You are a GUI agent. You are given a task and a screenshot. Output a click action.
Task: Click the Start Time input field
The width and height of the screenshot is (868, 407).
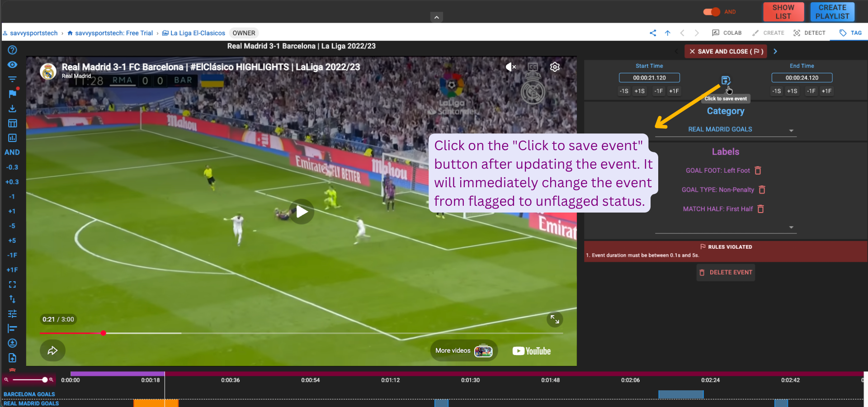coord(649,78)
